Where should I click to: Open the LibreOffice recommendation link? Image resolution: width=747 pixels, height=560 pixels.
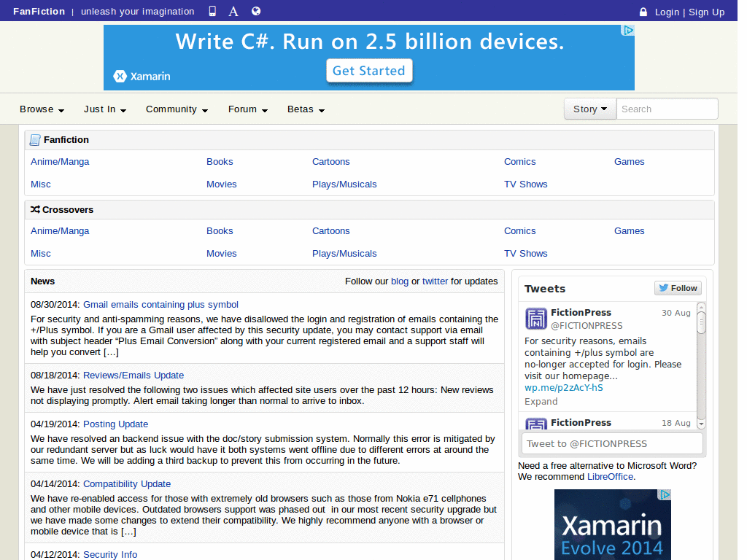[611, 477]
